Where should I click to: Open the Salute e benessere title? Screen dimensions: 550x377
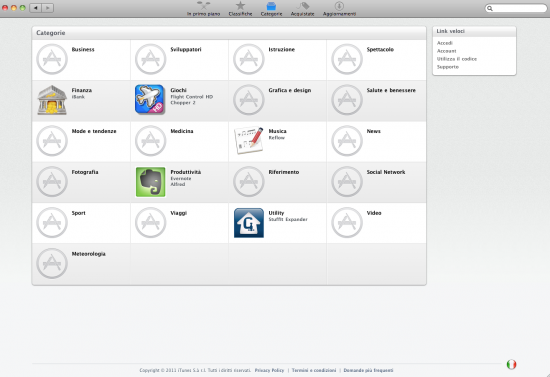(391, 90)
